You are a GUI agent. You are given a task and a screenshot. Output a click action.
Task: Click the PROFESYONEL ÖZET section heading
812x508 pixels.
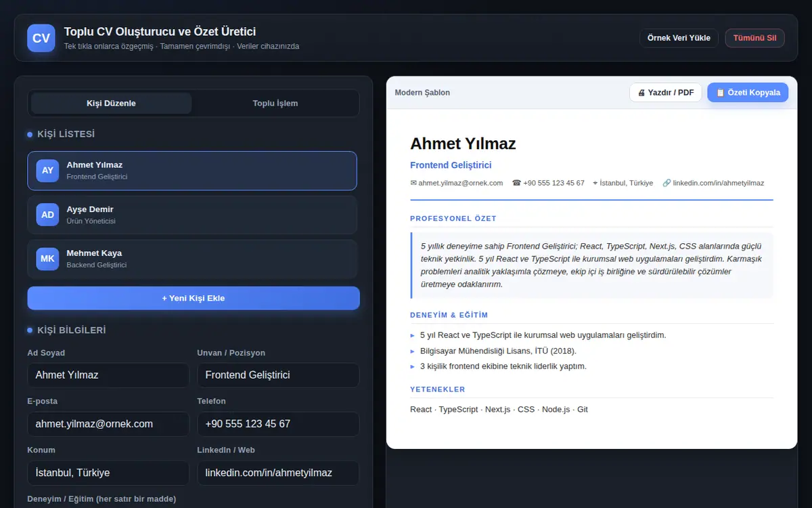(453, 219)
